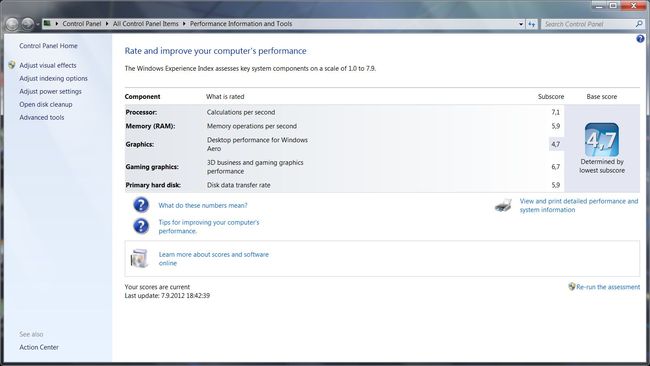Click the Forward navigation arrow button
This screenshot has height=366, width=650.
tap(27, 24)
